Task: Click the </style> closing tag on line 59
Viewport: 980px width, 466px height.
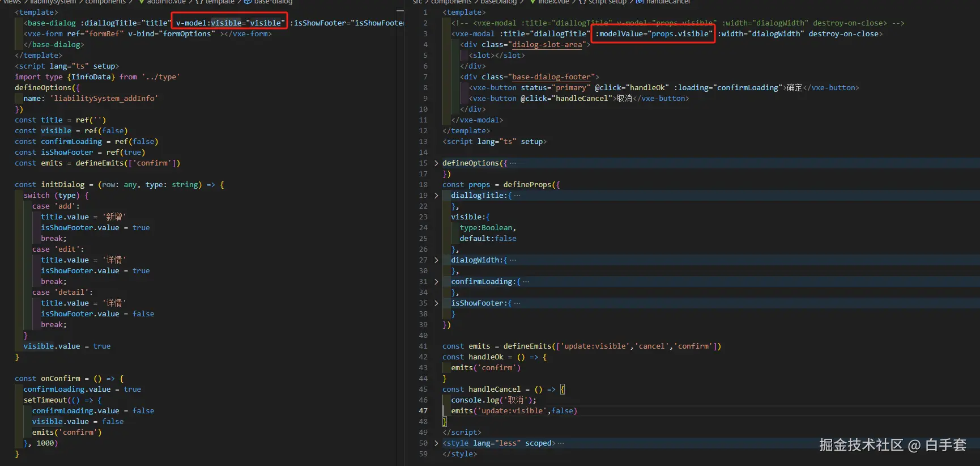Action: (459, 454)
